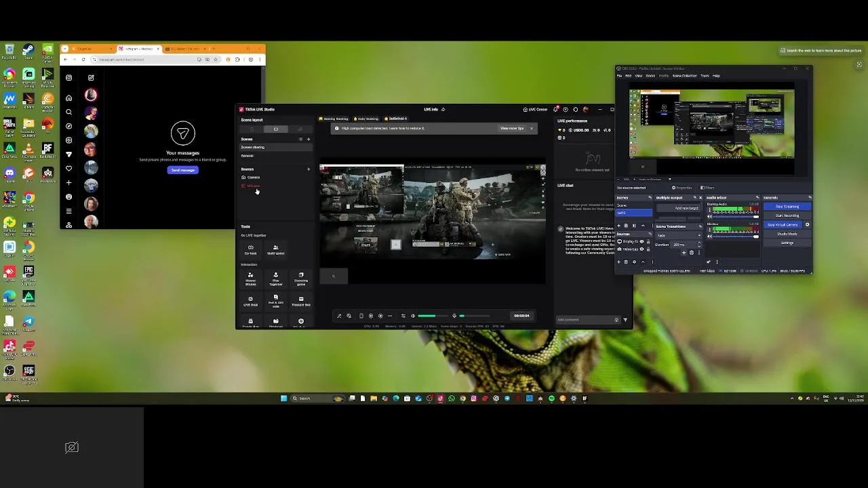Viewport: 868px width, 488px height.
Task: Switch to Instagram tab in Chrome
Action: point(139,49)
